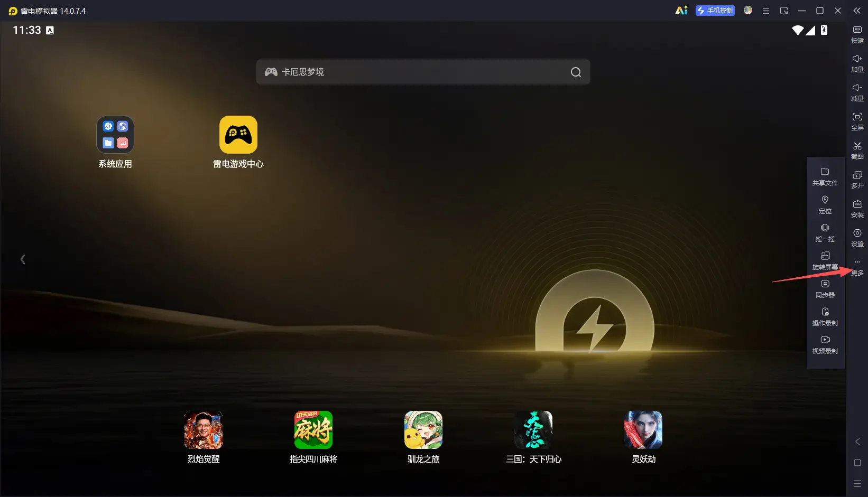Increase volume with 加量 icon

tap(857, 63)
